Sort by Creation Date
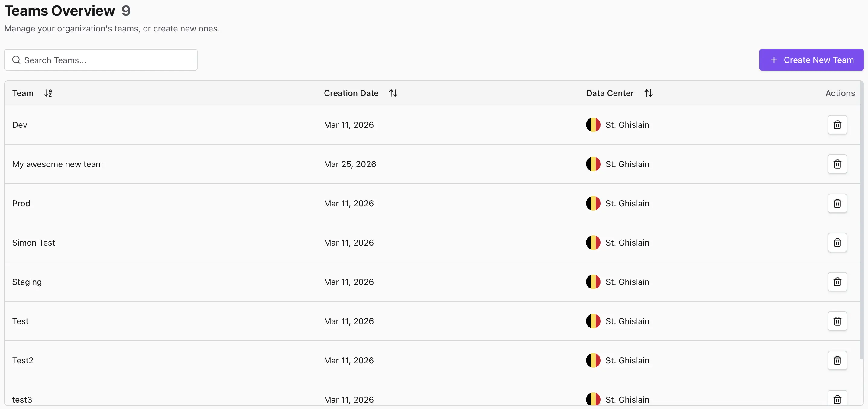868x409 pixels. [393, 93]
